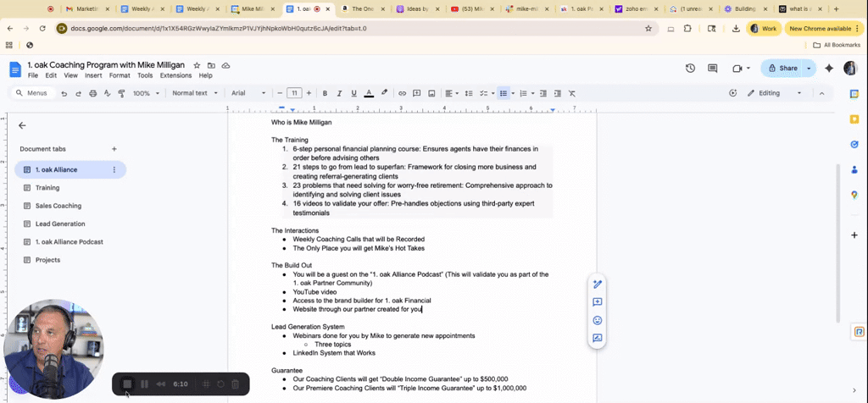Increase font size with plus button

click(309, 93)
